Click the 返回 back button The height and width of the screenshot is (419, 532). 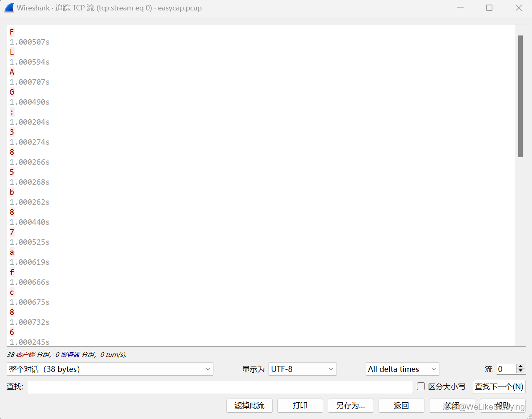[x=401, y=406]
